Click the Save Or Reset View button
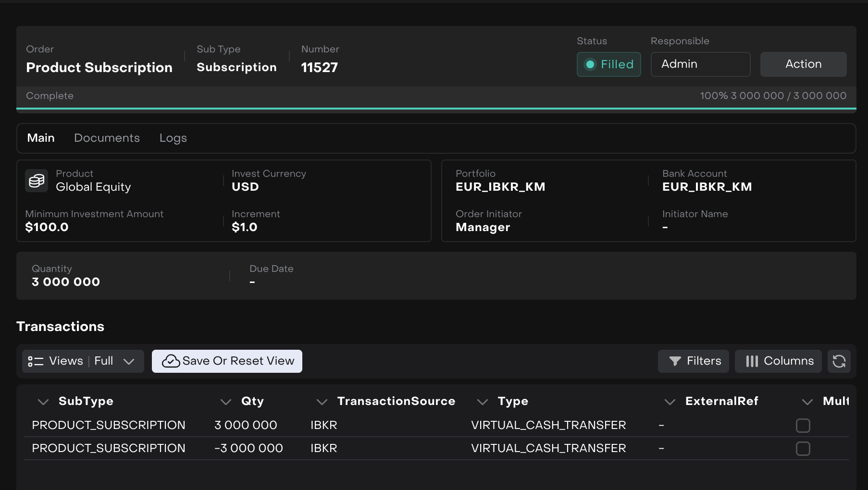This screenshot has width=868, height=490. coord(227,361)
